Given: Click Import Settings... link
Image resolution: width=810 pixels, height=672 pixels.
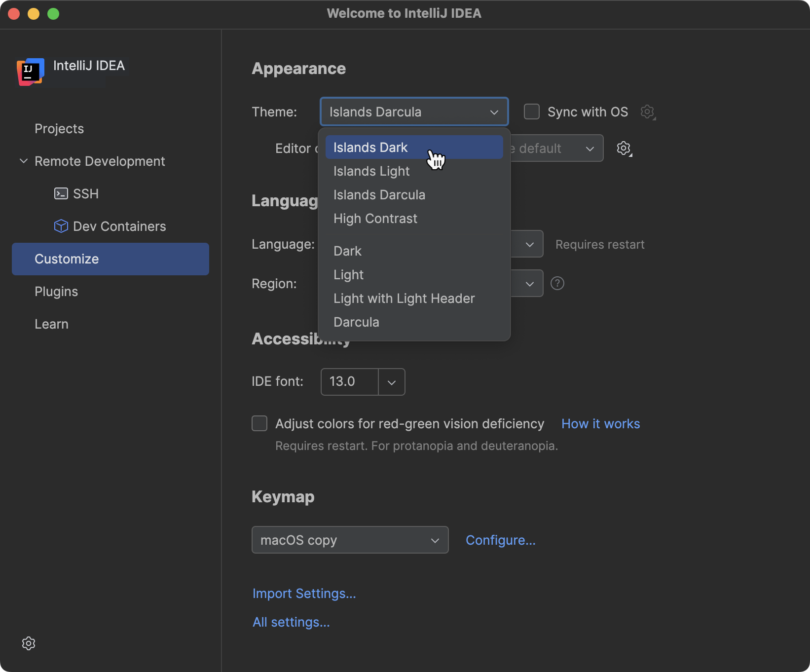Looking at the screenshot, I should [304, 594].
